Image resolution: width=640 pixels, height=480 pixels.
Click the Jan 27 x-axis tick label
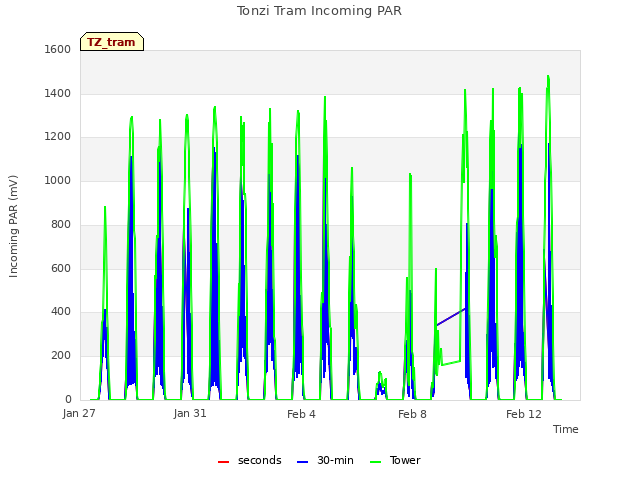[x=79, y=413]
